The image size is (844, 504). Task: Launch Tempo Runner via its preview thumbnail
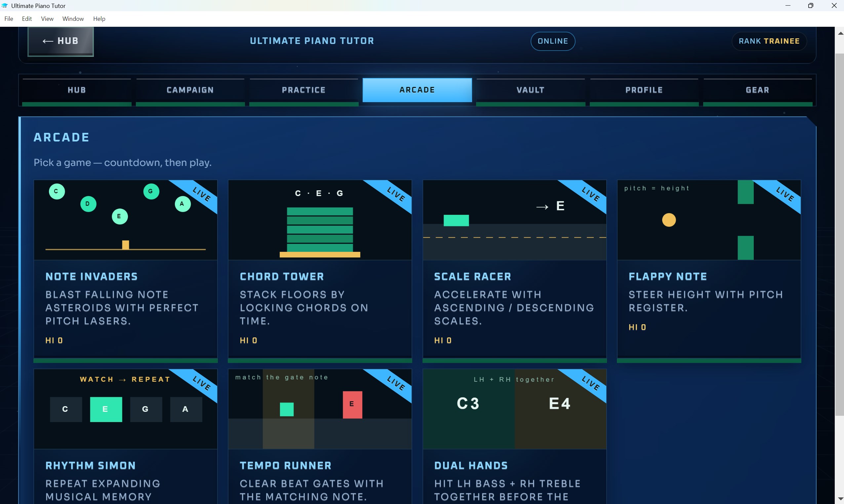320,409
